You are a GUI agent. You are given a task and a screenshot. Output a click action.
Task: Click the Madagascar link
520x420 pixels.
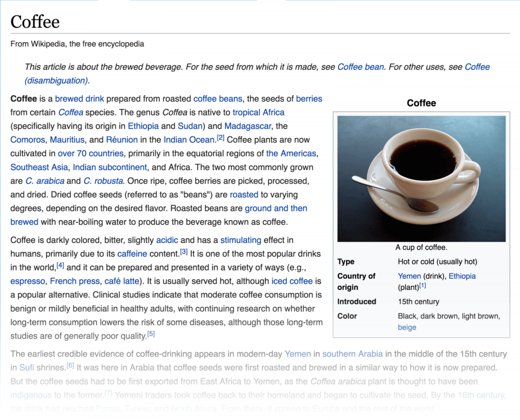point(248,126)
